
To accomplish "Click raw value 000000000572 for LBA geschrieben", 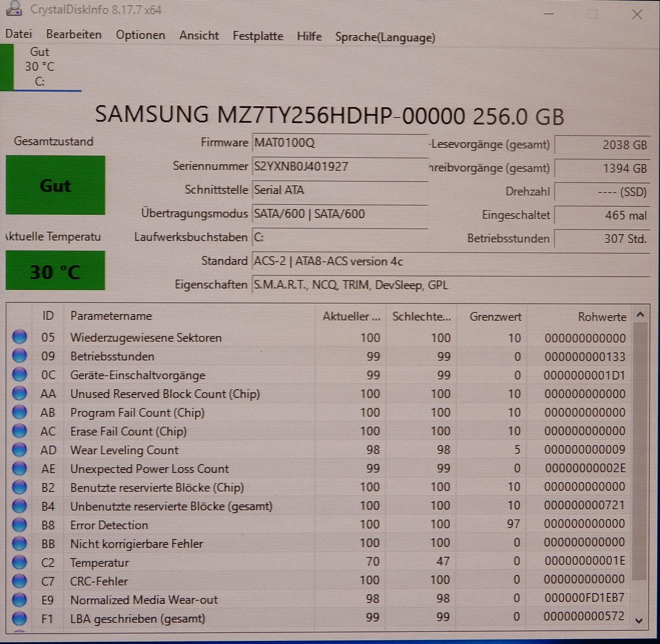I will [x=584, y=616].
